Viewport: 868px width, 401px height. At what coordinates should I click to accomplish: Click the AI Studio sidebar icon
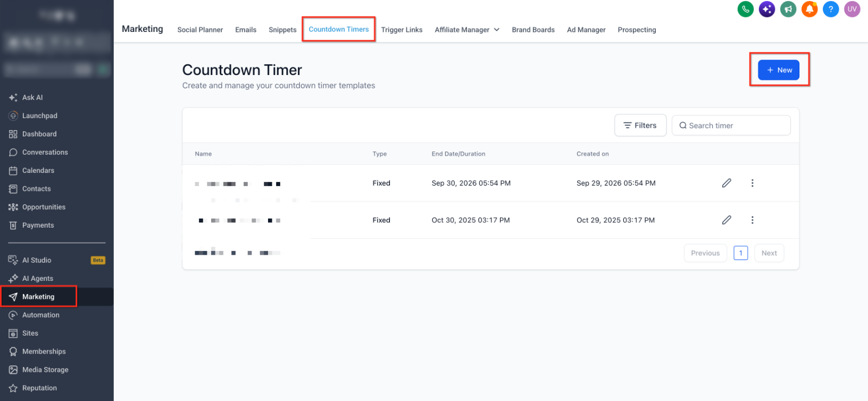coord(13,260)
